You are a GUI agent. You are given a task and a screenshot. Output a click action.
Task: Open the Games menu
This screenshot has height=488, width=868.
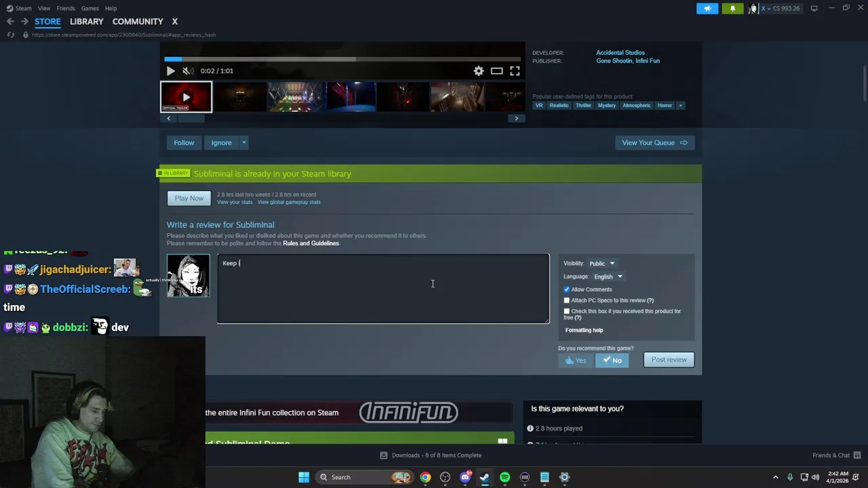click(x=90, y=8)
